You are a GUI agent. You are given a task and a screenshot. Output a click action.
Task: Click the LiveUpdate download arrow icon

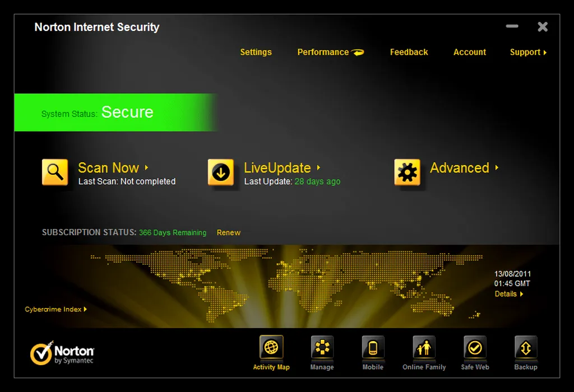click(x=221, y=172)
